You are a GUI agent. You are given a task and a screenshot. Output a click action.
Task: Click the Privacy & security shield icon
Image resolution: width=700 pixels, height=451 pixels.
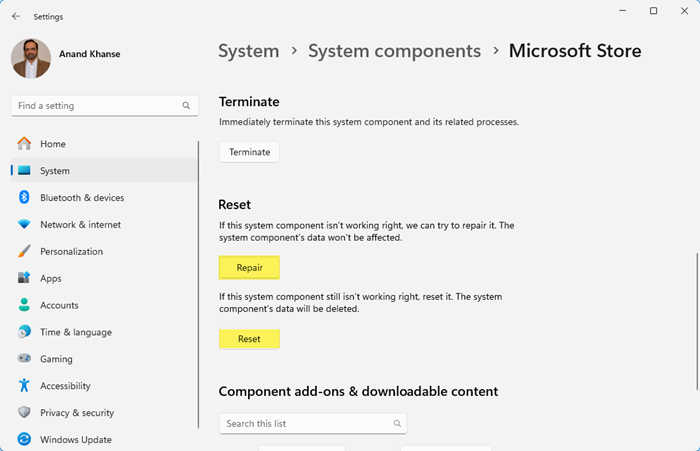[24, 413]
